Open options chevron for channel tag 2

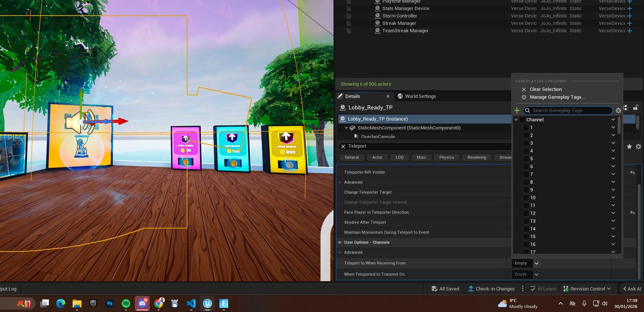click(x=613, y=135)
